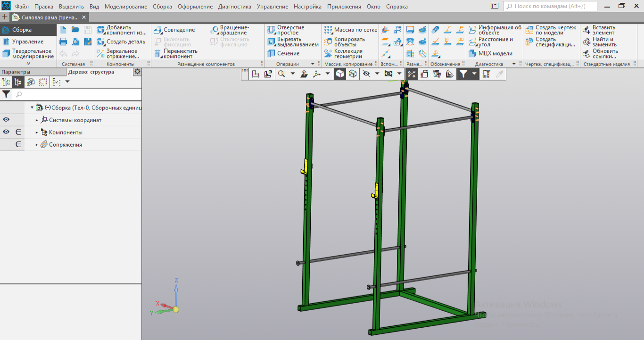This screenshot has height=340, width=644.
Task: Click the Open folder icon
Action: (75, 30)
